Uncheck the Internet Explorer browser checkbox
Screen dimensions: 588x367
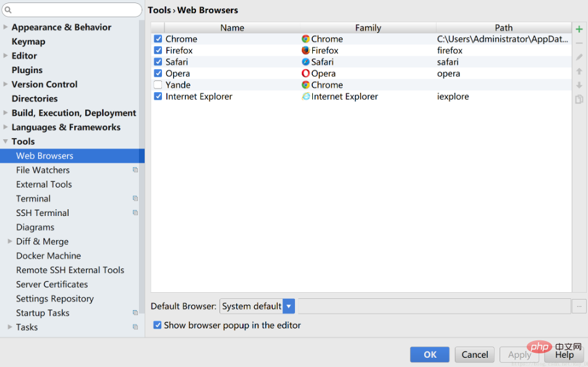(158, 97)
